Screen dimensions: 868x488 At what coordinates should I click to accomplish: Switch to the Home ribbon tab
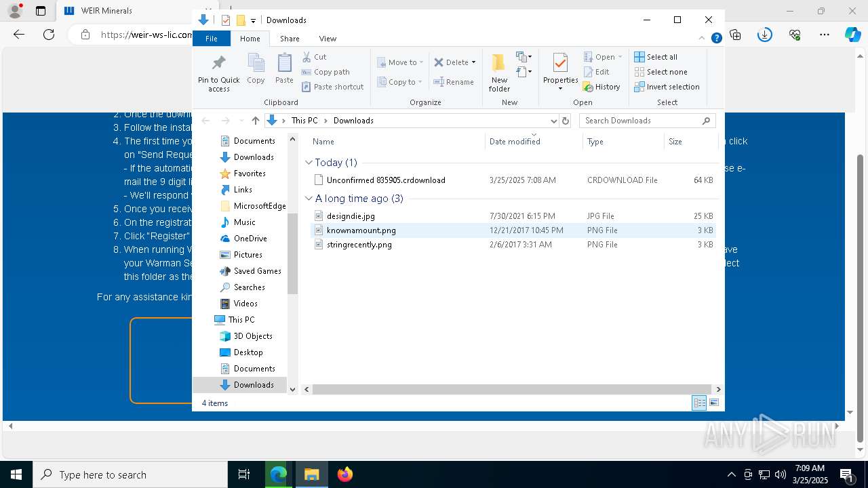pyautogui.click(x=250, y=39)
